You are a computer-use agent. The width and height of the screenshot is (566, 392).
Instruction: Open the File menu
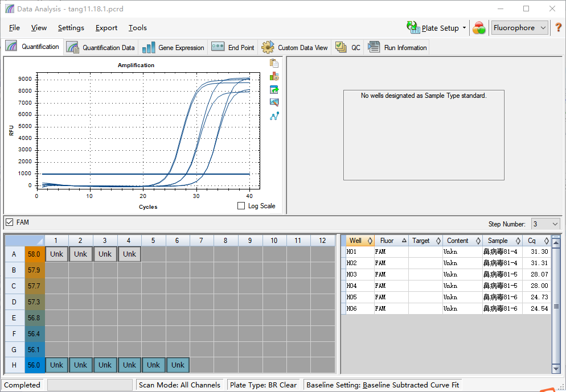(x=14, y=28)
